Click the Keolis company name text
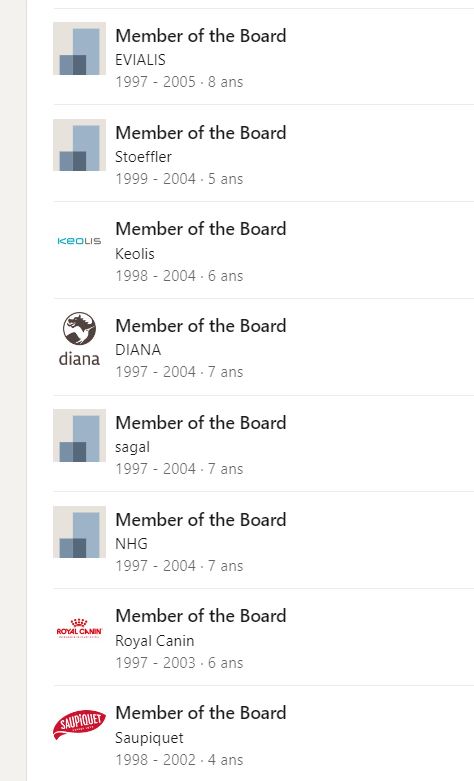The height and width of the screenshot is (781, 474). [x=135, y=254]
